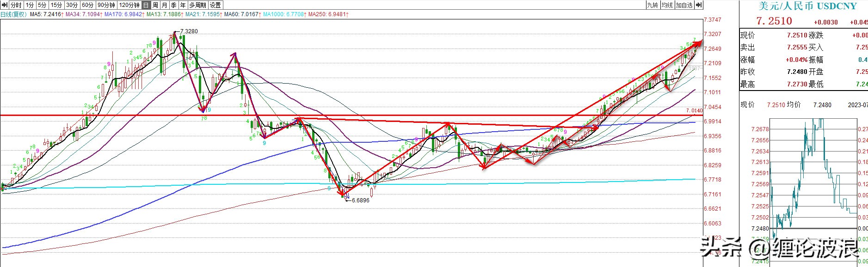Click the 7.3747 price axis label

713,20
